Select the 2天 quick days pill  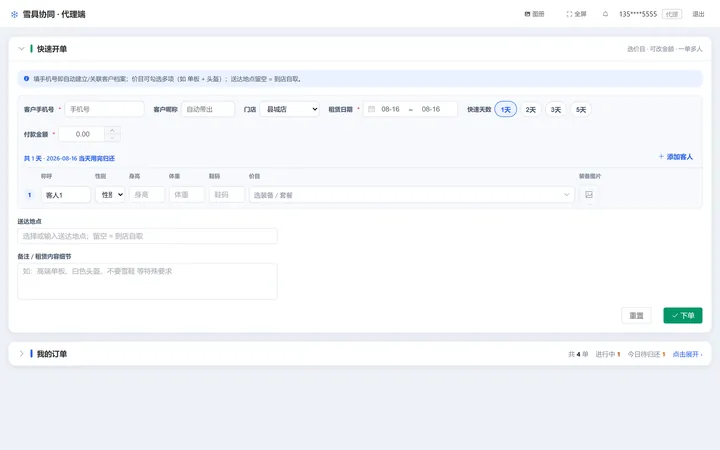point(531,110)
